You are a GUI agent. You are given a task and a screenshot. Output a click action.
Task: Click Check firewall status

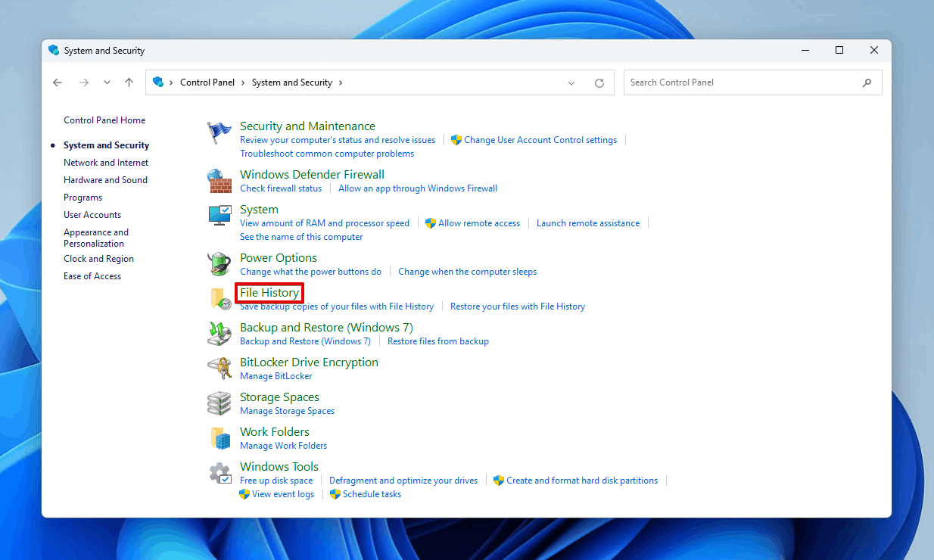point(281,188)
